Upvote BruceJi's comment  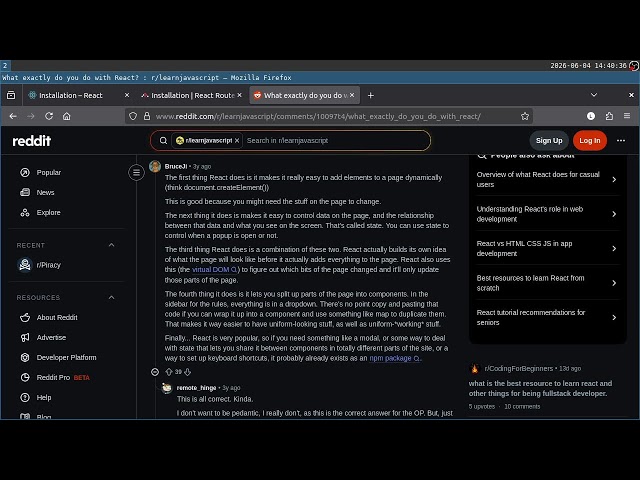(169, 372)
